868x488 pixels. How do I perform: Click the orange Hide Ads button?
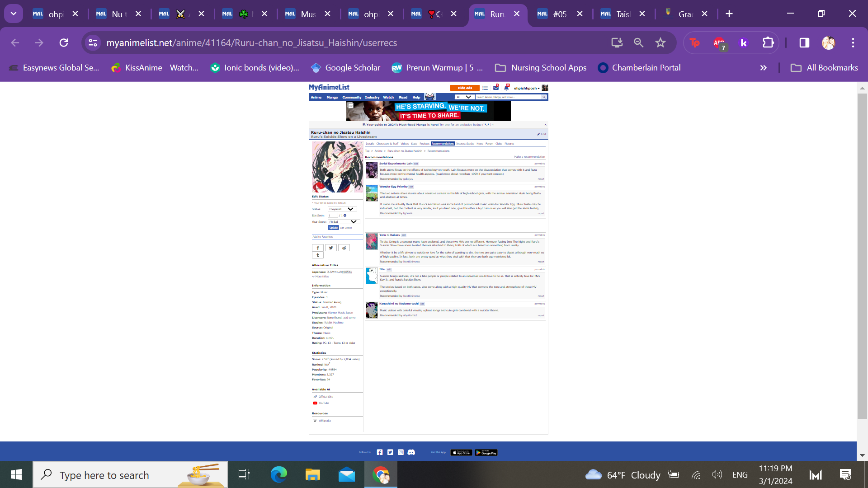click(464, 88)
